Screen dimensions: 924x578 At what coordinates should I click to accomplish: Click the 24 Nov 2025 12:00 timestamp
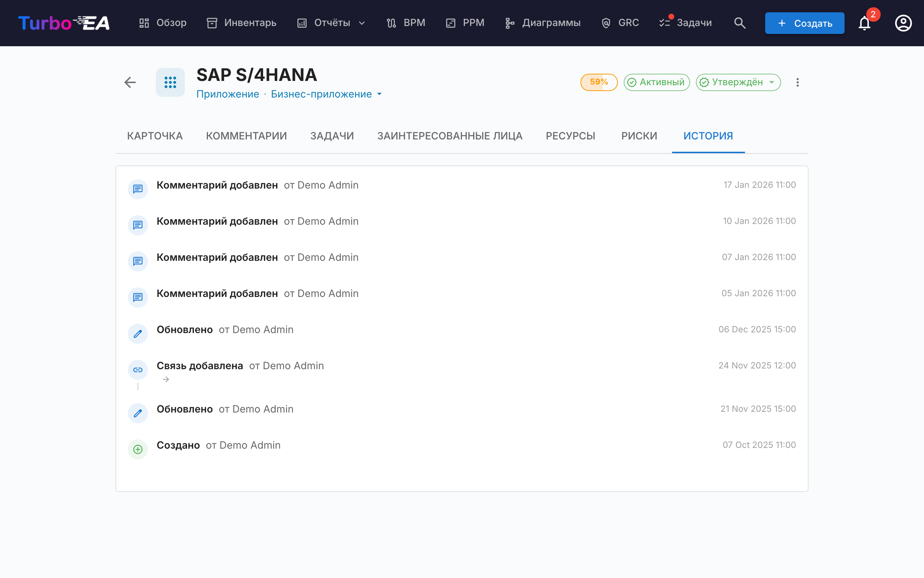[x=757, y=366]
